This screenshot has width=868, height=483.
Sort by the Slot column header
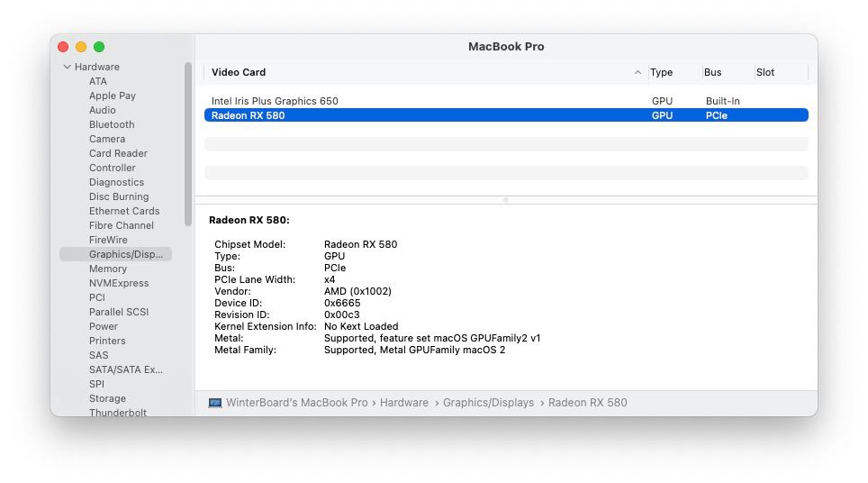pos(765,72)
